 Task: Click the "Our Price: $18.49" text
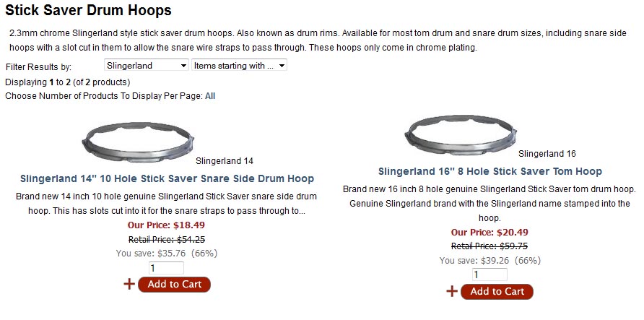tap(167, 225)
